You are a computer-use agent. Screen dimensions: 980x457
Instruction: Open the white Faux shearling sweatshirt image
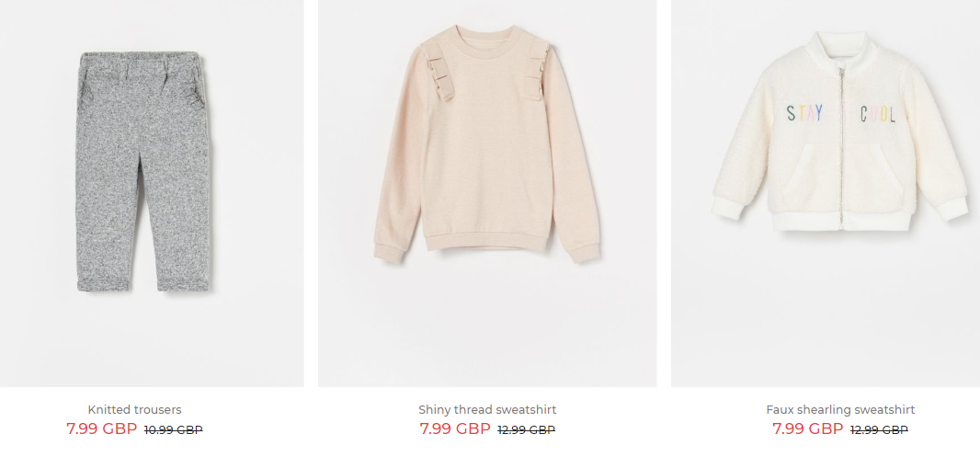click(826, 193)
